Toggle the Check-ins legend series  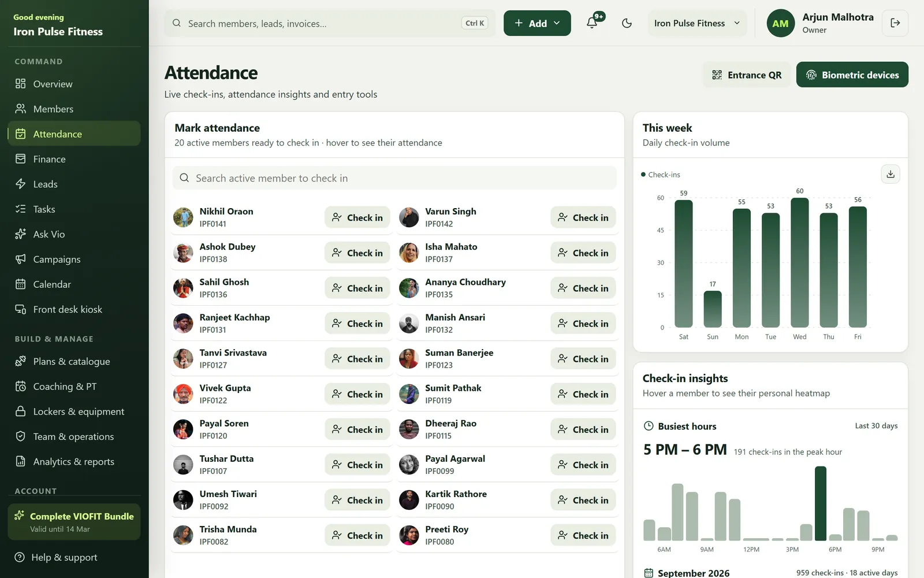pos(661,175)
